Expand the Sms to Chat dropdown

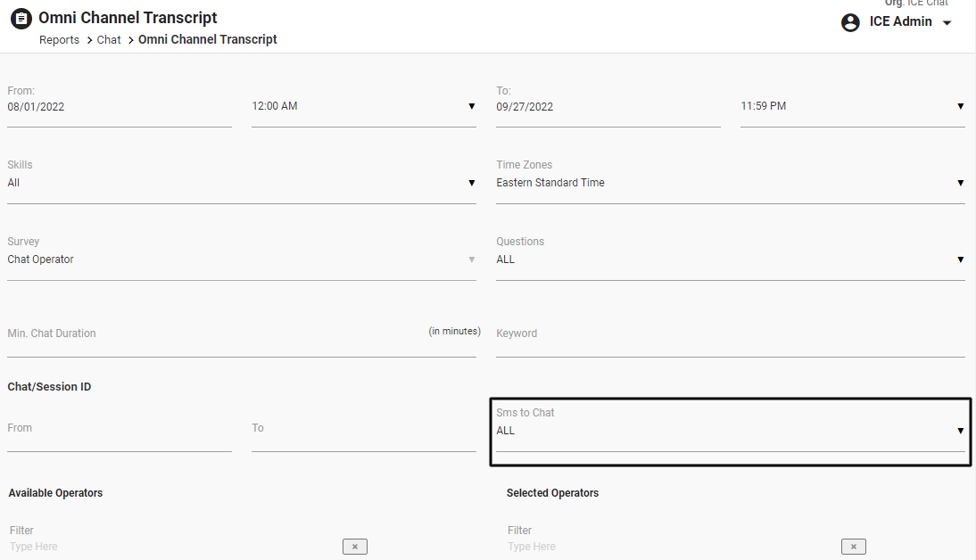(960, 432)
